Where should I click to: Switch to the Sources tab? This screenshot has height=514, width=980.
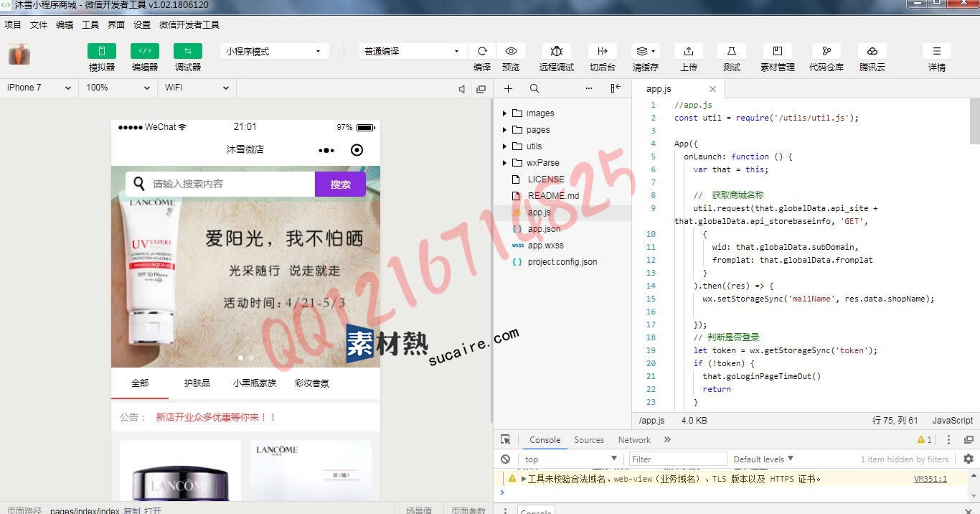tap(589, 440)
